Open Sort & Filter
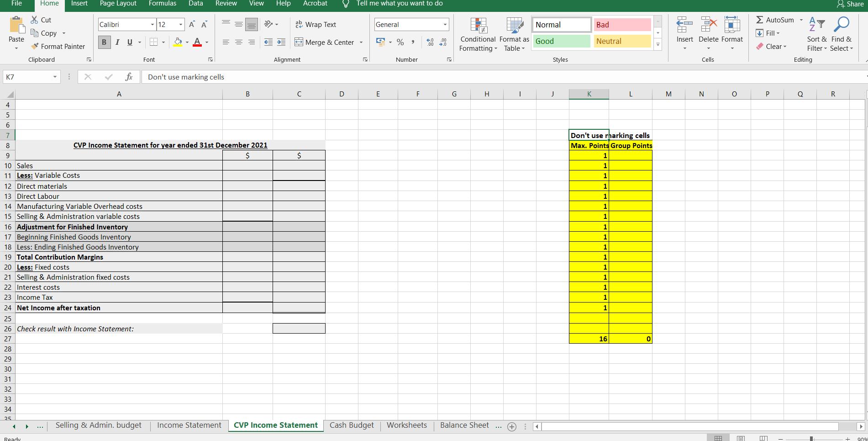The width and height of the screenshot is (868, 441). pos(817,34)
